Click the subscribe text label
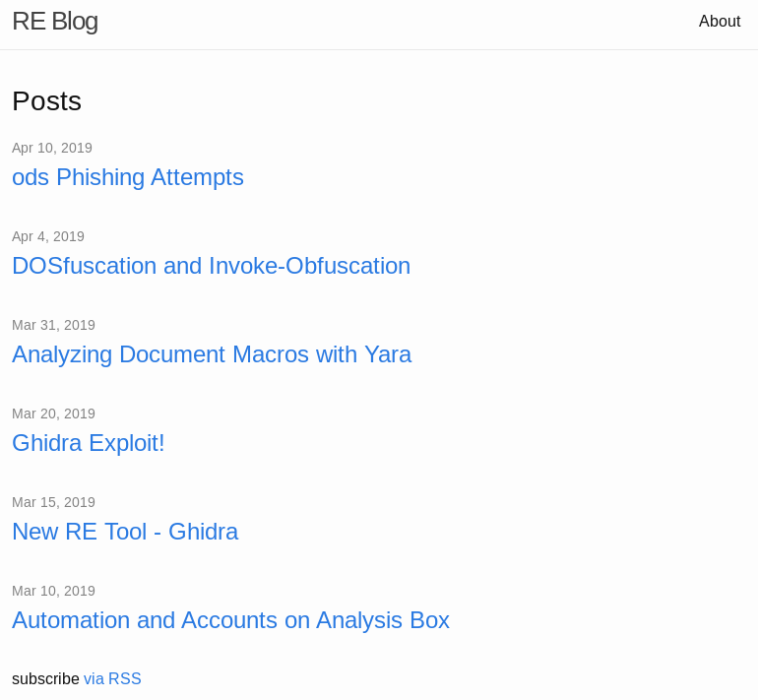 coord(45,679)
